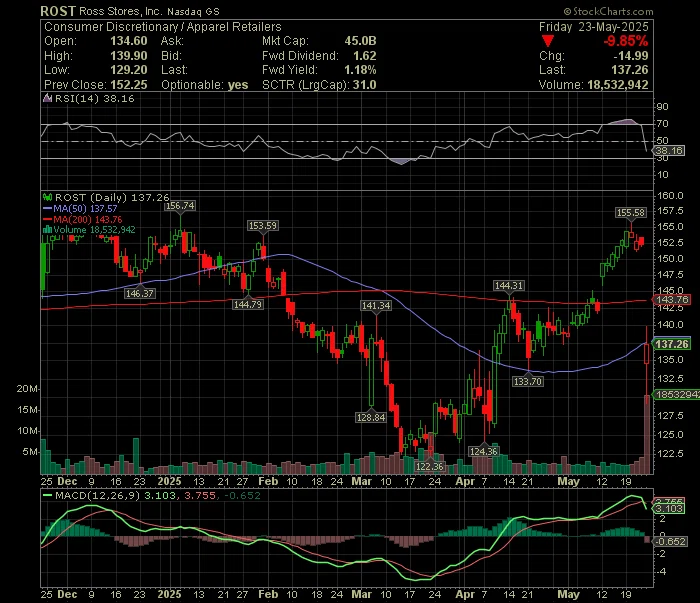Click the Chg value -14.99
The height and width of the screenshot is (603, 700).
pos(630,56)
